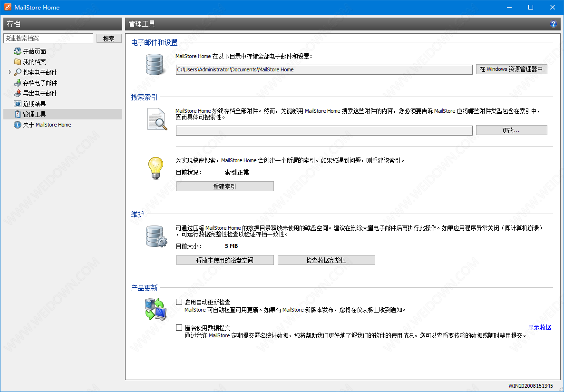Image resolution: width=564 pixels, height=392 pixels.
Task: Click the 维护 section heading
Action: click(138, 214)
